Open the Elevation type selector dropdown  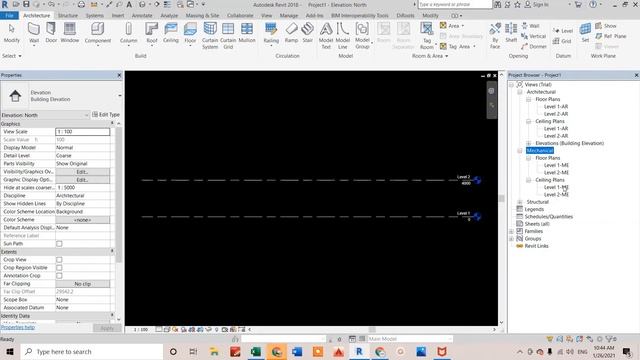[x=120, y=96]
